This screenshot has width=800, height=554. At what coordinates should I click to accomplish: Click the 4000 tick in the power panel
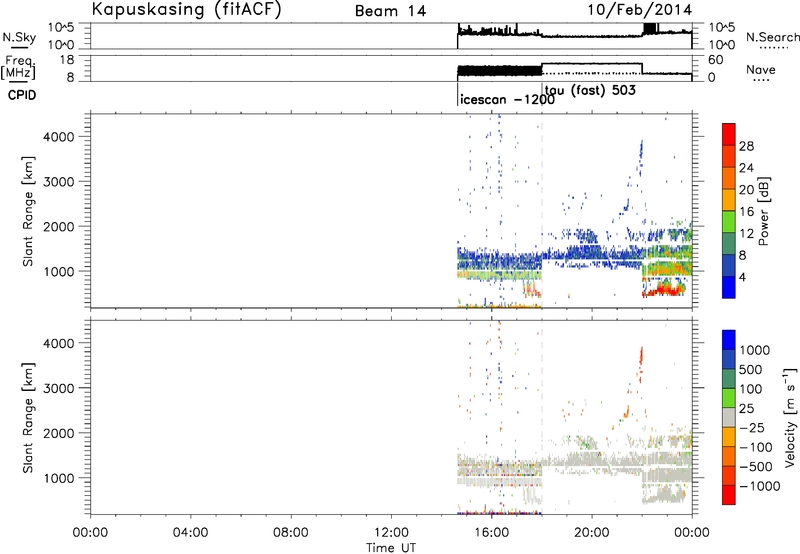pyautogui.click(x=59, y=137)
